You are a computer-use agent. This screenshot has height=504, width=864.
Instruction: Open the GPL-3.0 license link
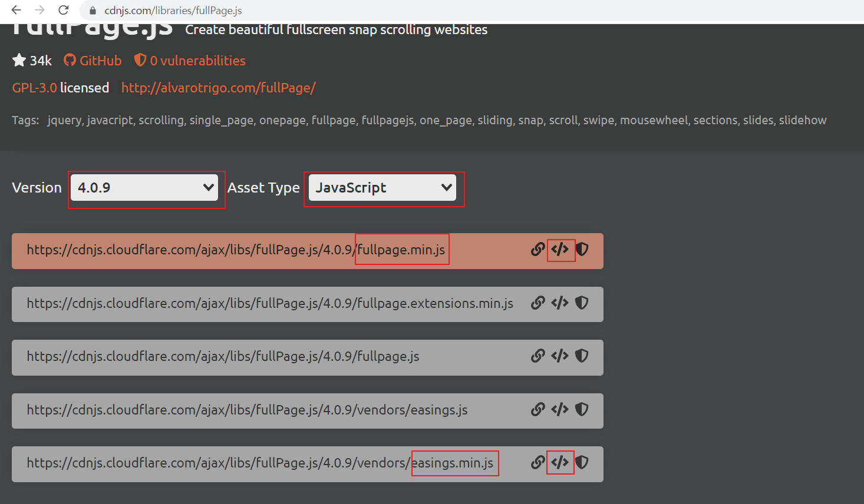pos(34,88)
